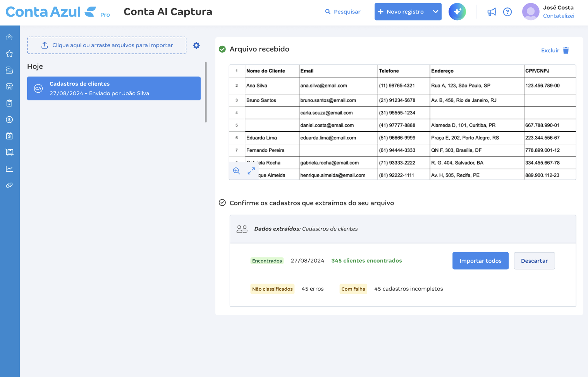
Task: Click the José Costa avatar
Action: point(531,12)
